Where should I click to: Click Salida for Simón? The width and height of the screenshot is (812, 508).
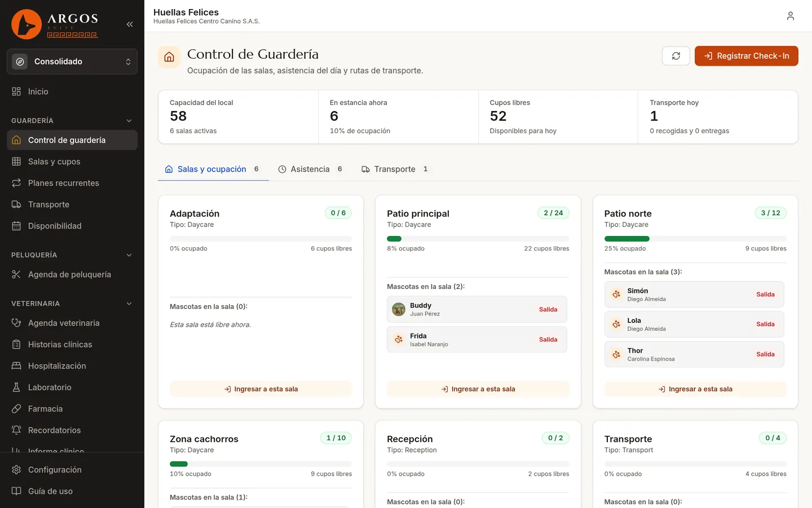coord(765,294)
